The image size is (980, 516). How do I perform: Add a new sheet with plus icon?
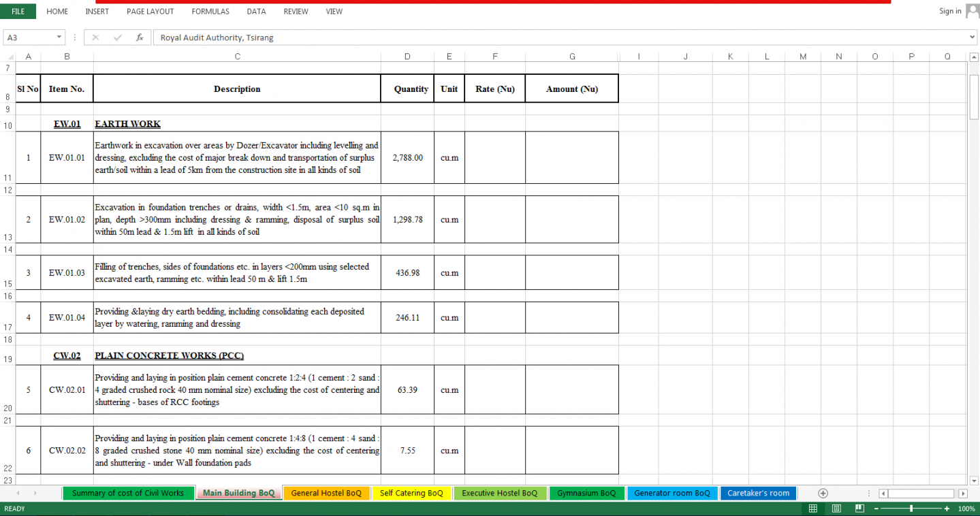point(823,493)
